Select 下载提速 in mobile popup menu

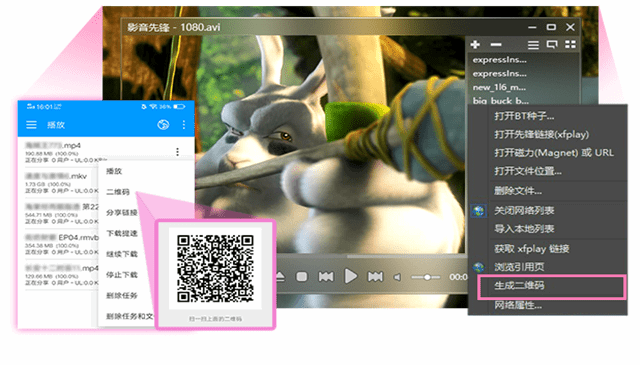122,234
